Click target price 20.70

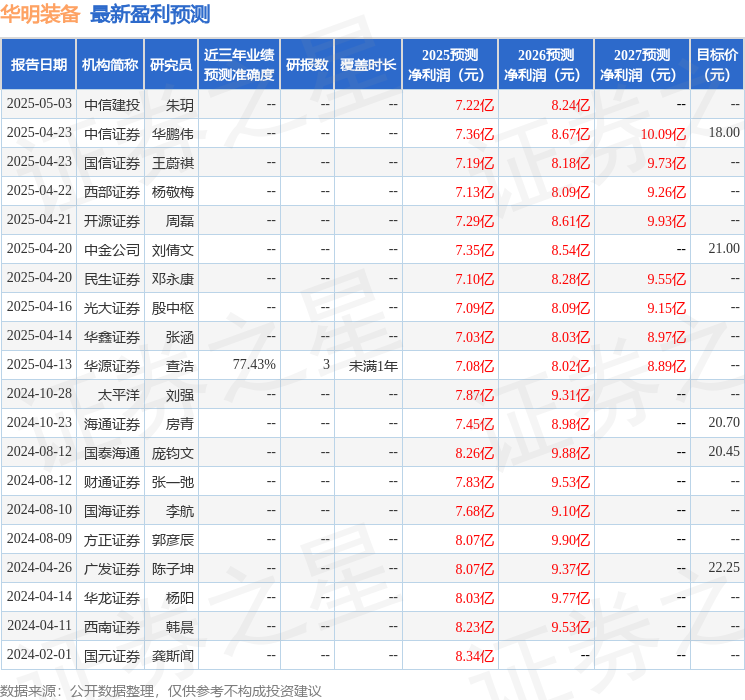pyautogui.click(x=724, y=422)
